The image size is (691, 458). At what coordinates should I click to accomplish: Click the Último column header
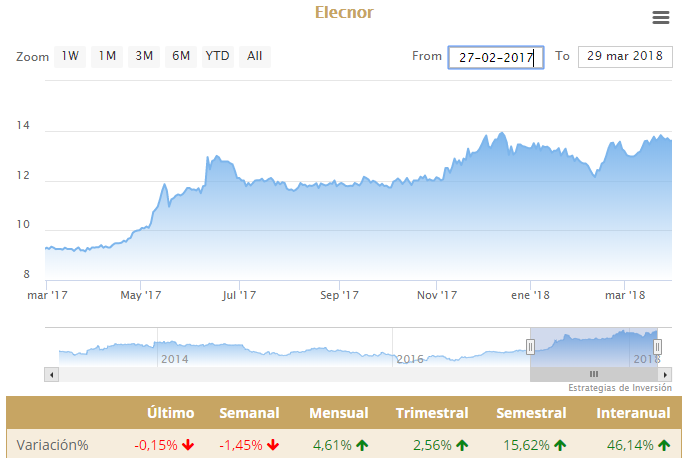(171, 413)
